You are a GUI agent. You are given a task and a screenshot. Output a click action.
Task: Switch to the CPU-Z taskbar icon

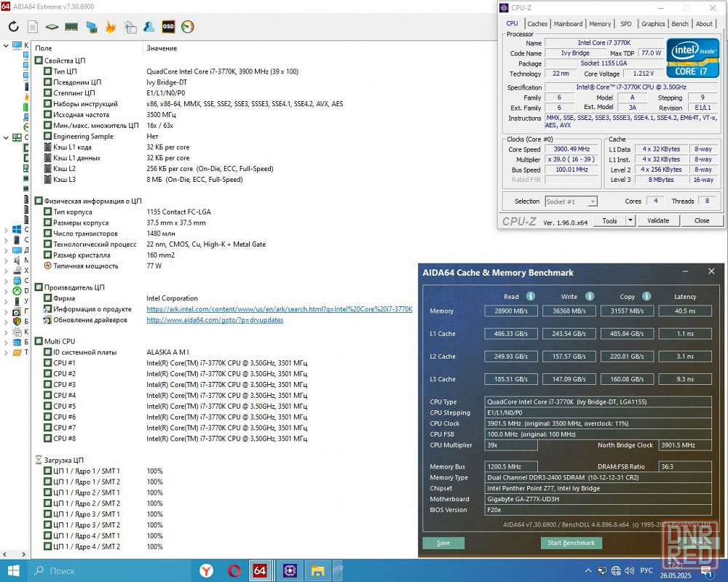coord(290,570)
